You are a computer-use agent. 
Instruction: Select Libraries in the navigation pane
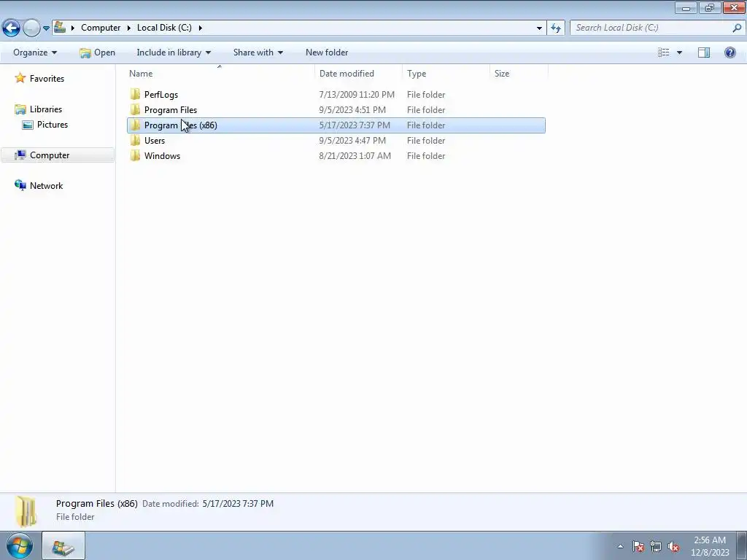pos(46,109)
